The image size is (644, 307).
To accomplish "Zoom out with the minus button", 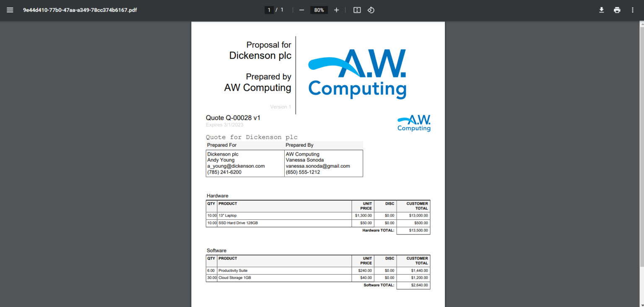I will tap(301, 10).
